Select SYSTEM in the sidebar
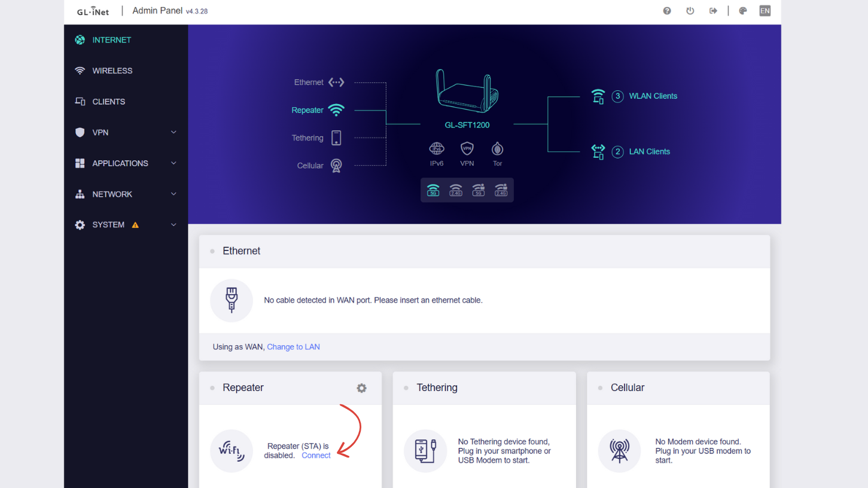 (x=108, y=225)
